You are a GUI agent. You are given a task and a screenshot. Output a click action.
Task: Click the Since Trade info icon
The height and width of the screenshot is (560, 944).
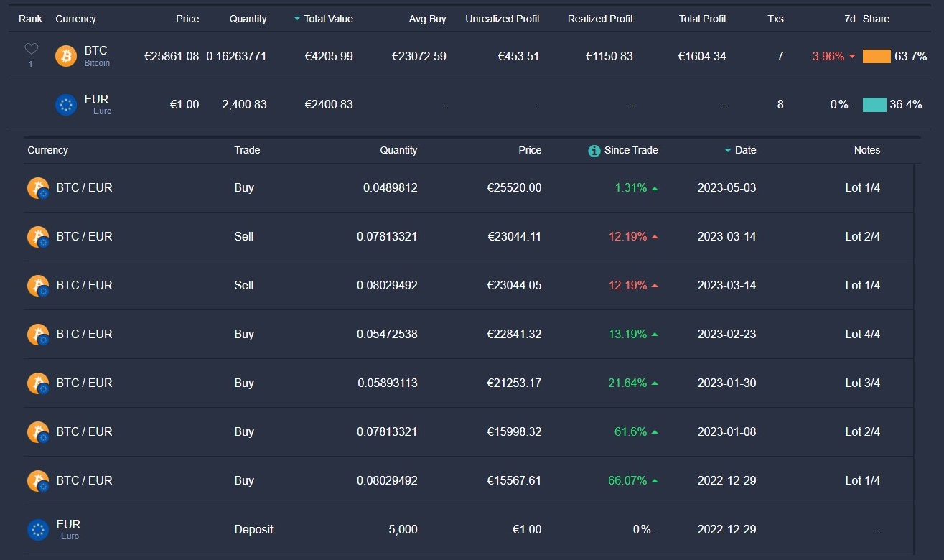594,151
